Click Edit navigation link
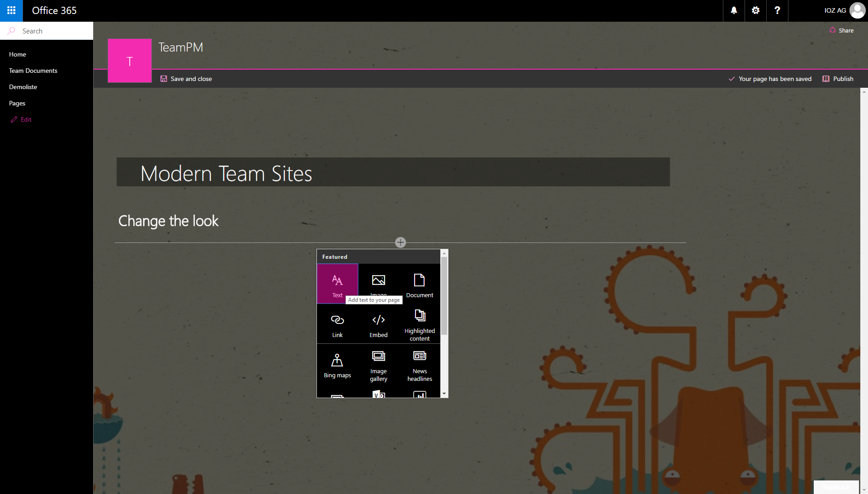The width and height of the screenshot is (868, 494). tap(21, 119)
